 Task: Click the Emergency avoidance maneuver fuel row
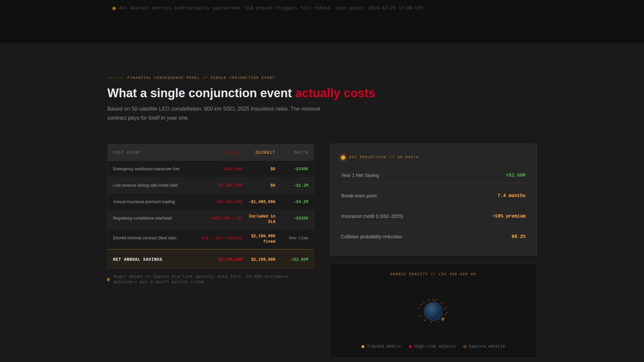[146, 169]
